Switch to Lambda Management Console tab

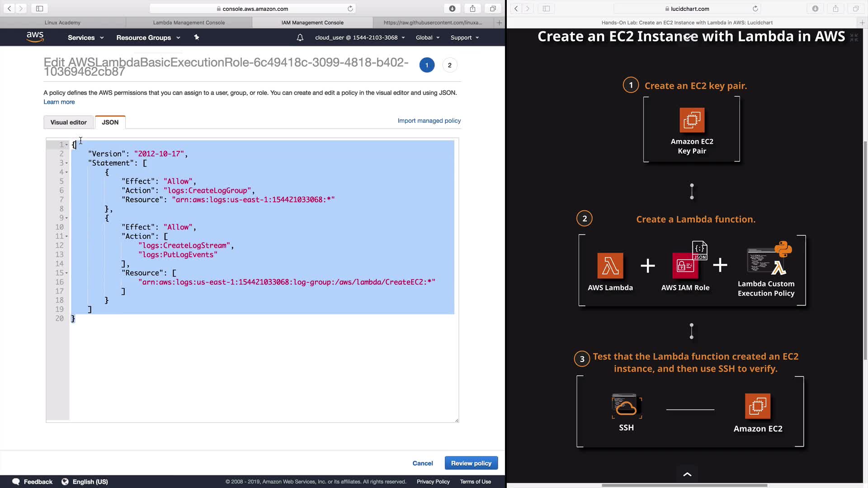pos(189,23)
